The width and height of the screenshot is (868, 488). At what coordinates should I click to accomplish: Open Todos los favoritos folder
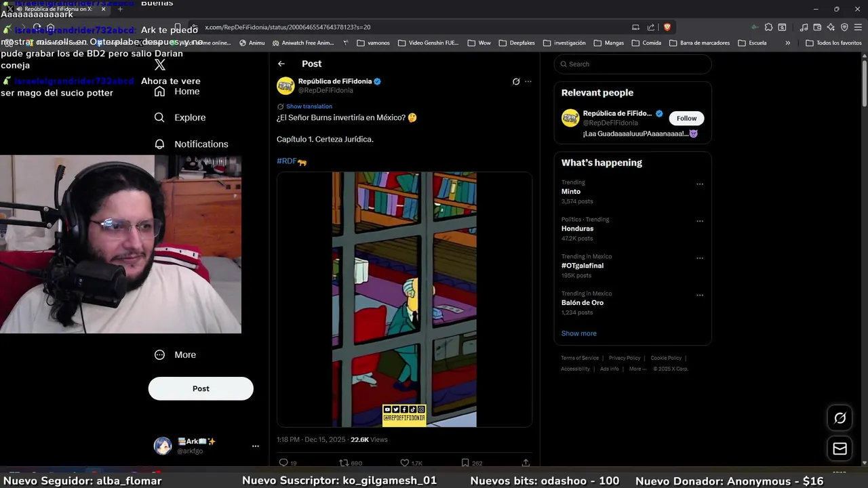click(833, 43)
